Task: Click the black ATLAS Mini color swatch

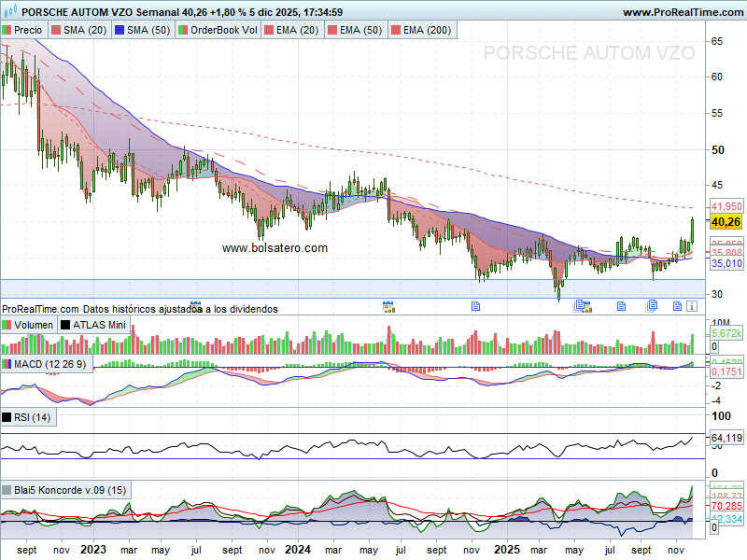Action: point(65,325)
